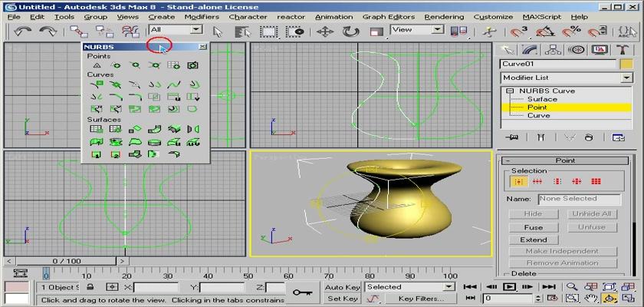Screen dimensions: 644x307
Task: Click the Go to End playback button
Action: tap(549, 286)
